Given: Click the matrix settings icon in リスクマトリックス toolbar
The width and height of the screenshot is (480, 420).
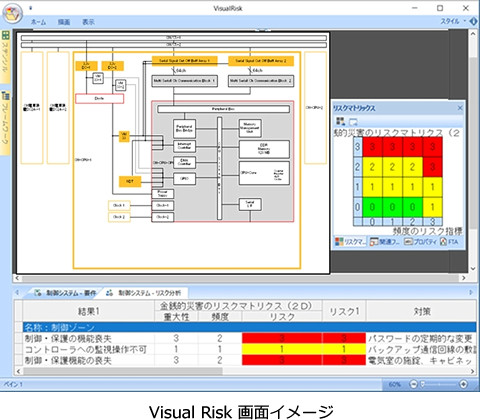Looking at the screenshot, I should (x=340, y=121).
